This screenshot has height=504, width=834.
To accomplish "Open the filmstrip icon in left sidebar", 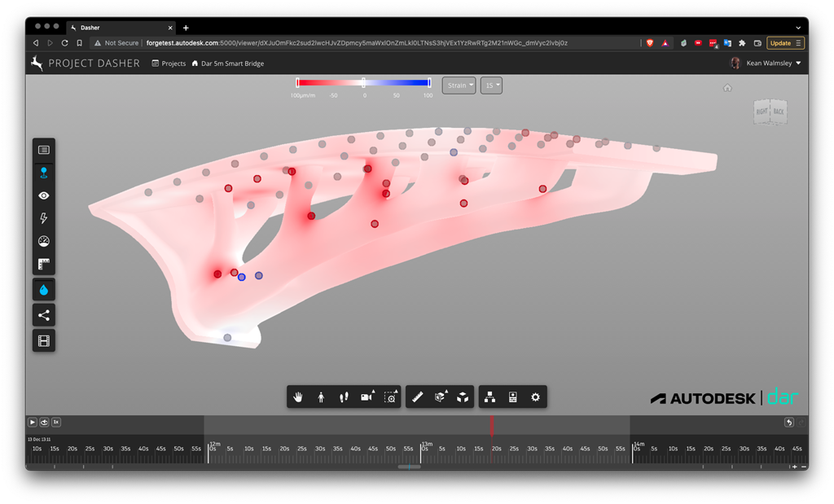I will [x=44, y=340].
